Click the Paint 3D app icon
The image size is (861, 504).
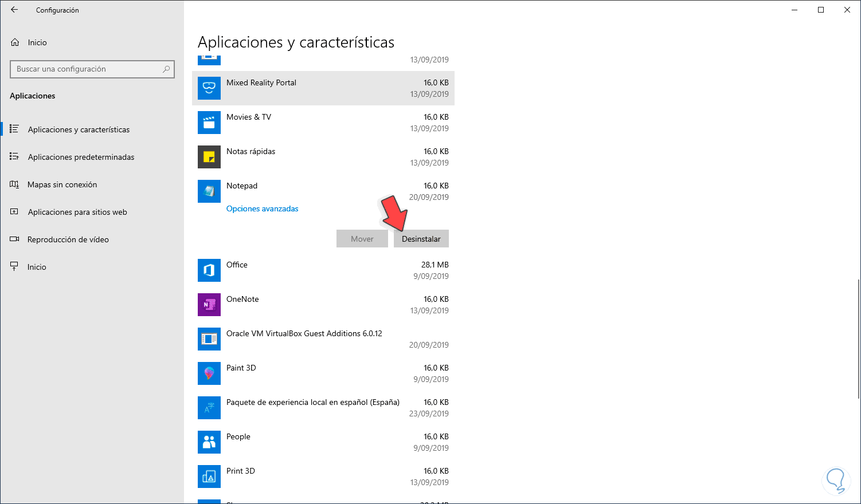pyautogui.click(x=209, y=373)
